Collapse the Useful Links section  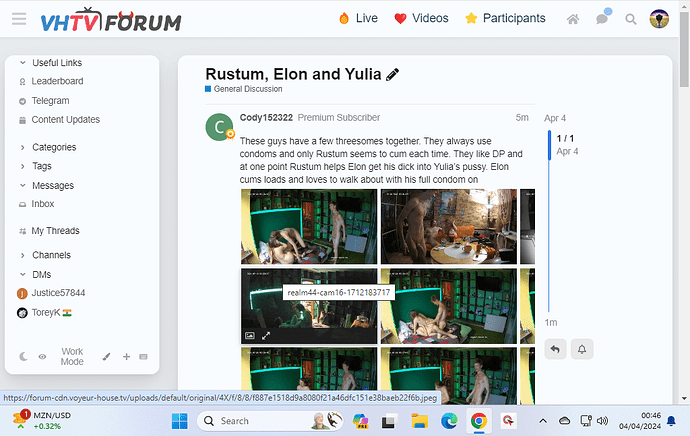click(x=23, y=63)
